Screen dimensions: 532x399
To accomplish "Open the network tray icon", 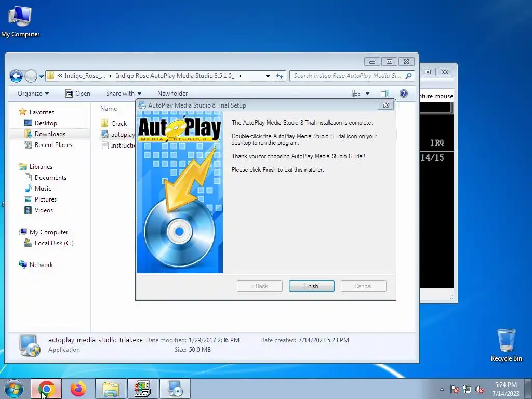I will (467, 389).
